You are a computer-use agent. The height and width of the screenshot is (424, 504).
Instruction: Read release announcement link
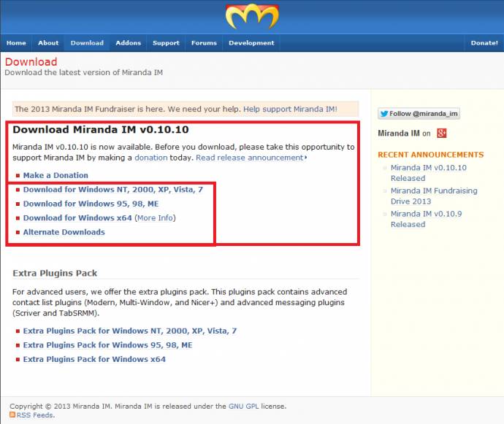point(250,158)
